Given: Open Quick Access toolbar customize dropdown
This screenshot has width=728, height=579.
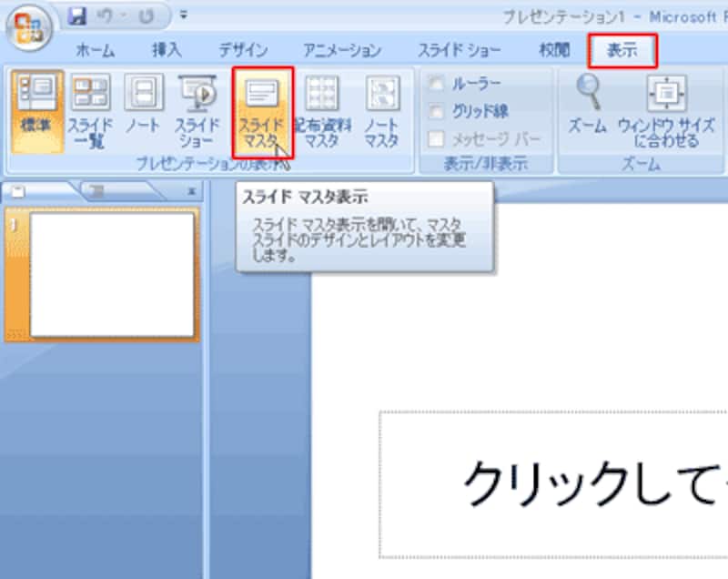Looking at the screenshot, I should point(184,15).
